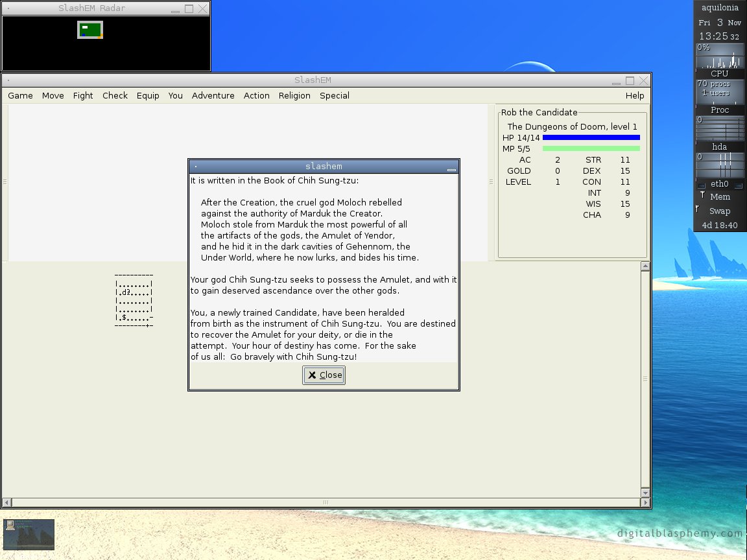Click the horizontal scrollbar left arrow

(7, 502)
